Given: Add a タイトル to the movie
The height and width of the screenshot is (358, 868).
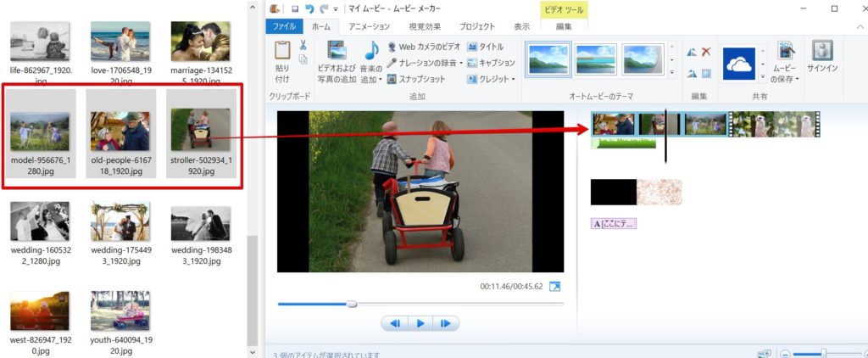Looking at the screenshot, I should tap(486, 47).
